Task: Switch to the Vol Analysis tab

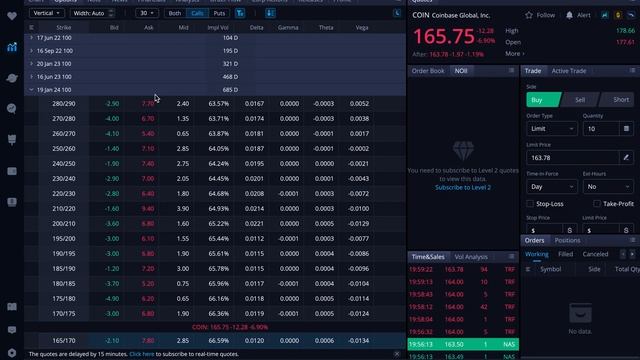Action: [x=471, y=257]
